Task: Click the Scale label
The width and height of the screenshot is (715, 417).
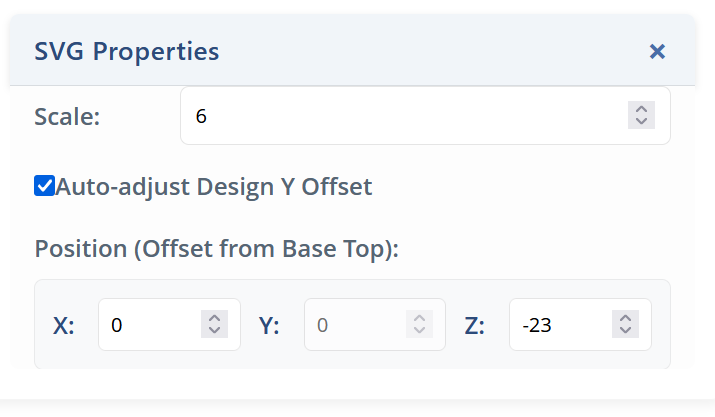Action: point(67,116)
